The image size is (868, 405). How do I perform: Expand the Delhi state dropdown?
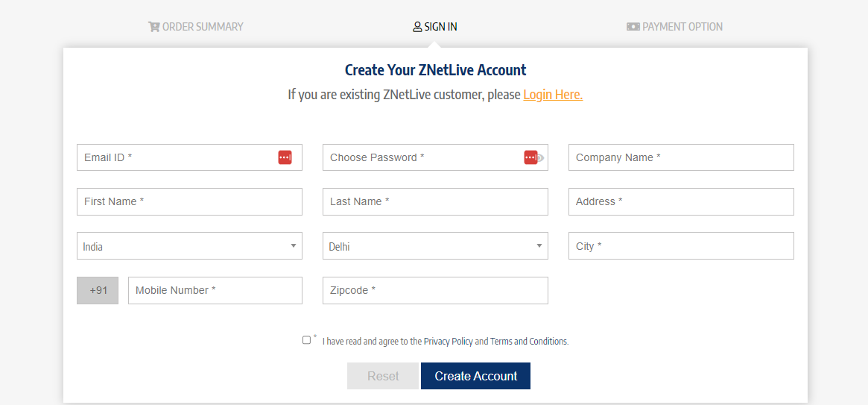click(435, 246)
